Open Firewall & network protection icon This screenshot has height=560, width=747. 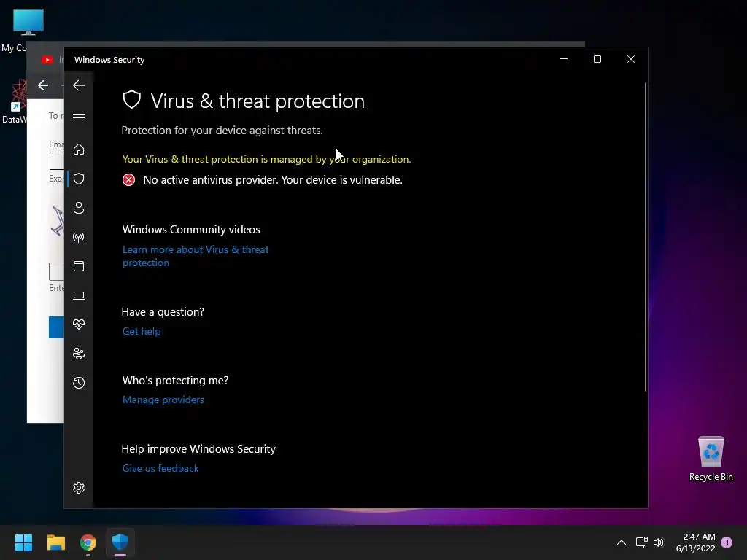79,237
